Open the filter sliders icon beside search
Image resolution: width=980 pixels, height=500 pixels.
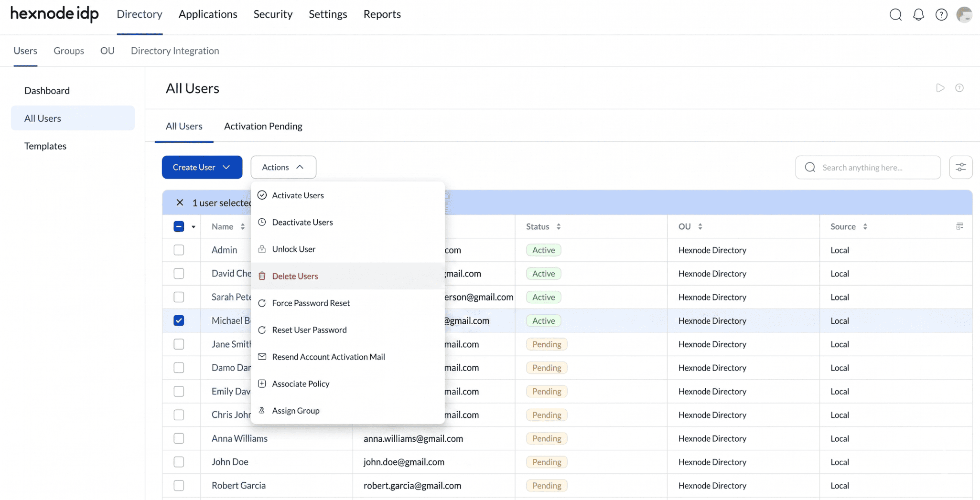(x=960, y=167)
